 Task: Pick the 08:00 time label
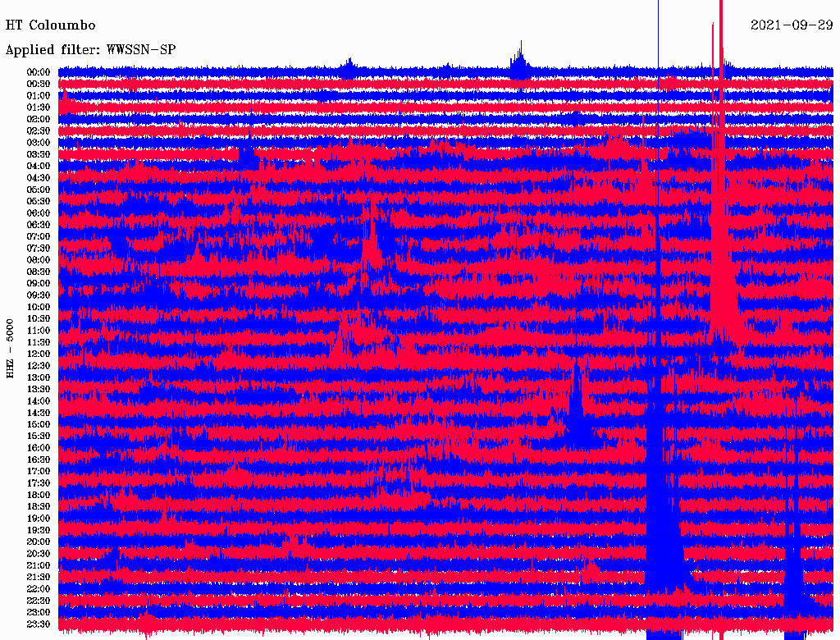point(39,260)
